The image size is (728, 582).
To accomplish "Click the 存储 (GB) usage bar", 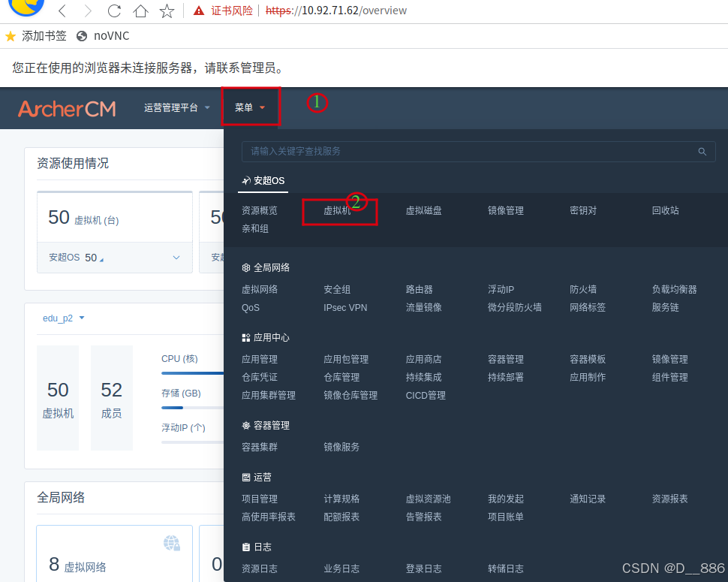I will [192, 408].
